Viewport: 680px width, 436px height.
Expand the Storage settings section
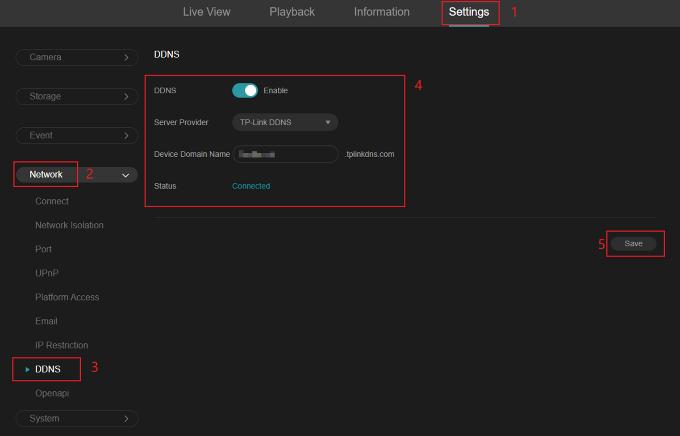(77, 97)
